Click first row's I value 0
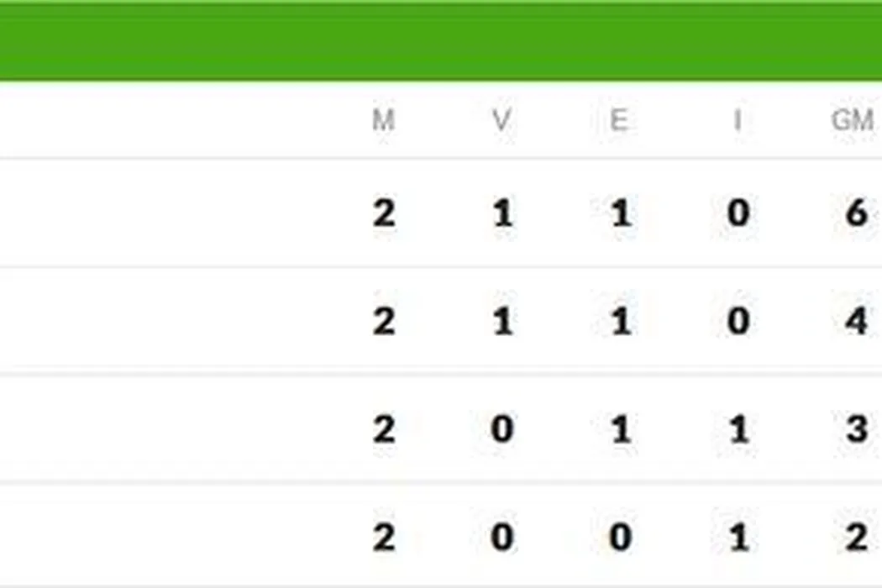The width and height of the screenshot is (882, 588). (x=738, y=213)
